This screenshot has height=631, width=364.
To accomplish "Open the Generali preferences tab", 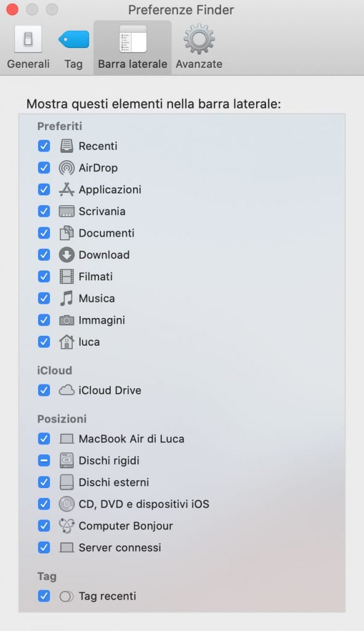I will pyautogui.click(x=28, y=47).
